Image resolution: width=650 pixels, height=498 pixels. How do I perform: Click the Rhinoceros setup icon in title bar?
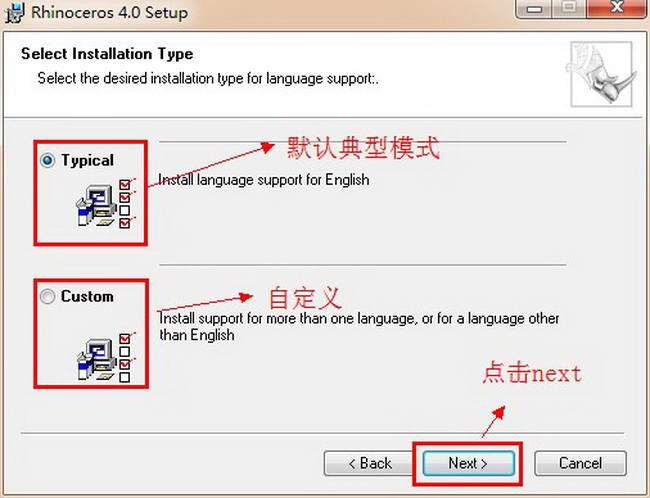pyautogui.click(x=15, y=12)
